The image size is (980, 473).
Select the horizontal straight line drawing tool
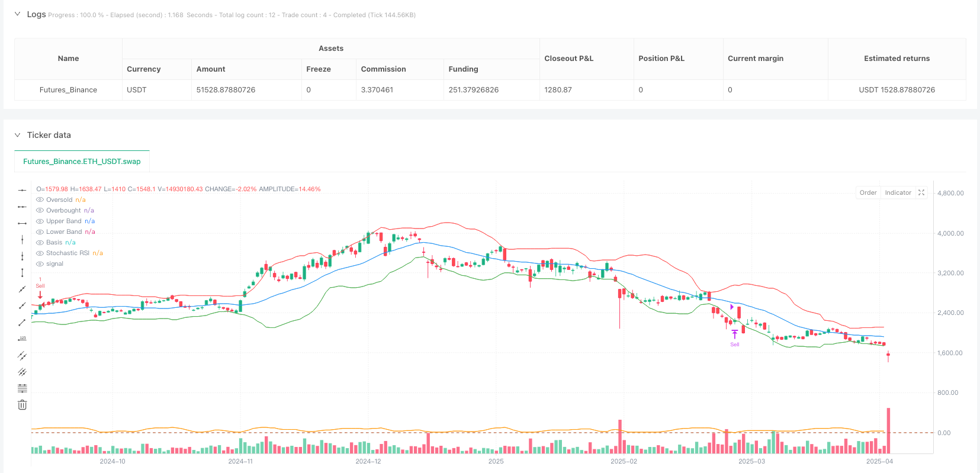[22, 190]
